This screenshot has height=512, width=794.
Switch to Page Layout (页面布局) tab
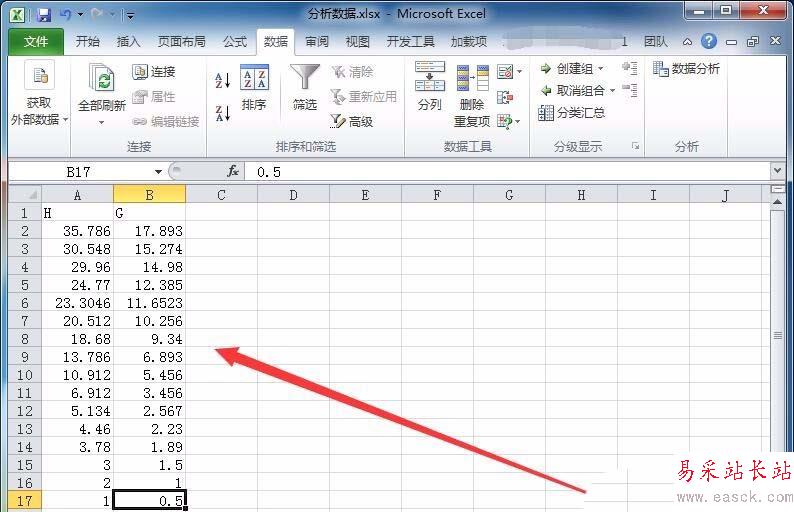coord(181,42)
